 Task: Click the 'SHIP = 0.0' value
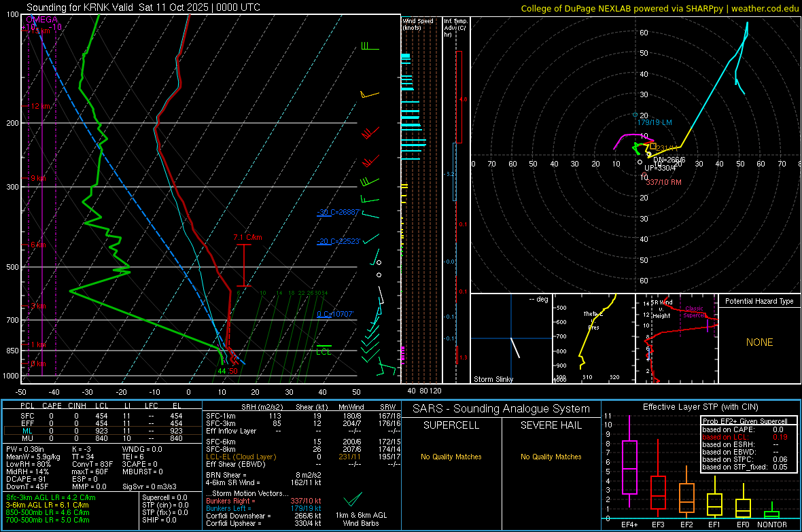158,520
